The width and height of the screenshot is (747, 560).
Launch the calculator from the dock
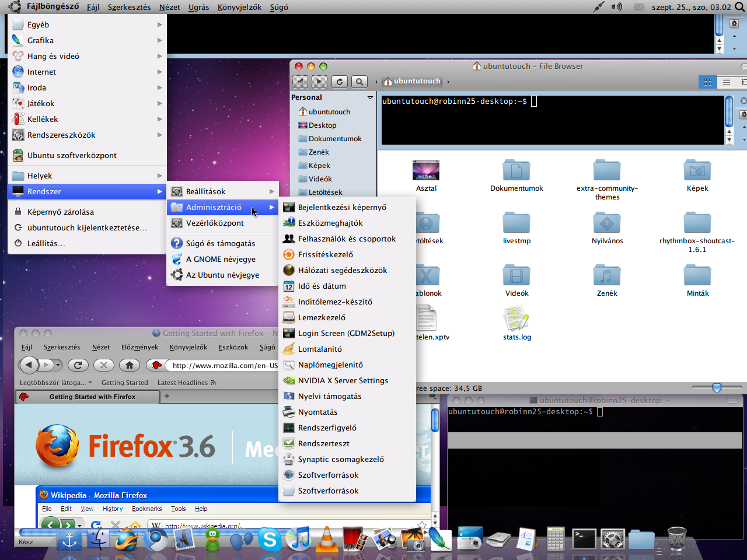click(555, 539)
